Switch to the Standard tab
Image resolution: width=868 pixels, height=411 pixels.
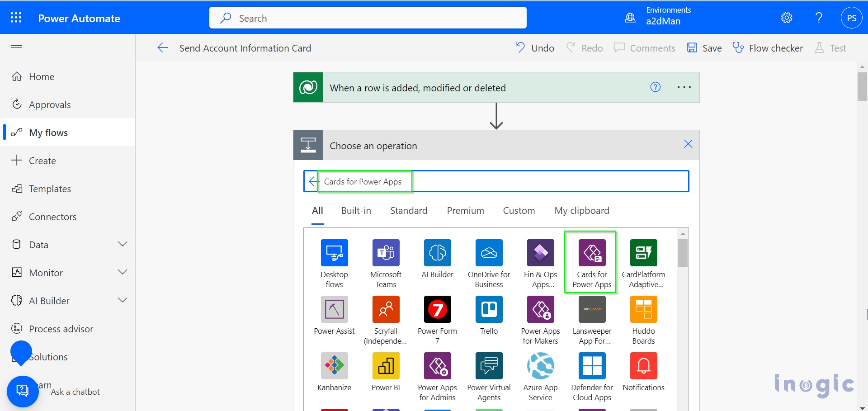tap(409, 211)
